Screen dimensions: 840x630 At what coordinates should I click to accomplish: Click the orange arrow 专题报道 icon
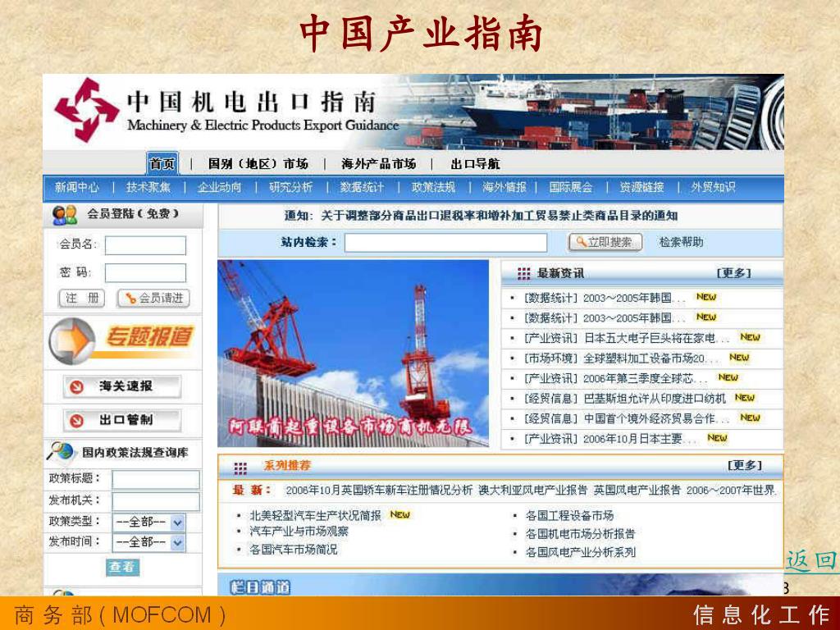(x=72, y=340)
